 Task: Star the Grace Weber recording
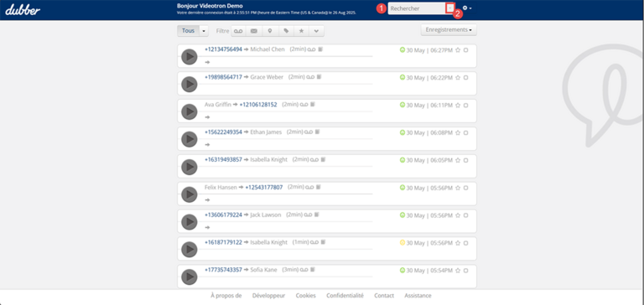tap(458, 78)
